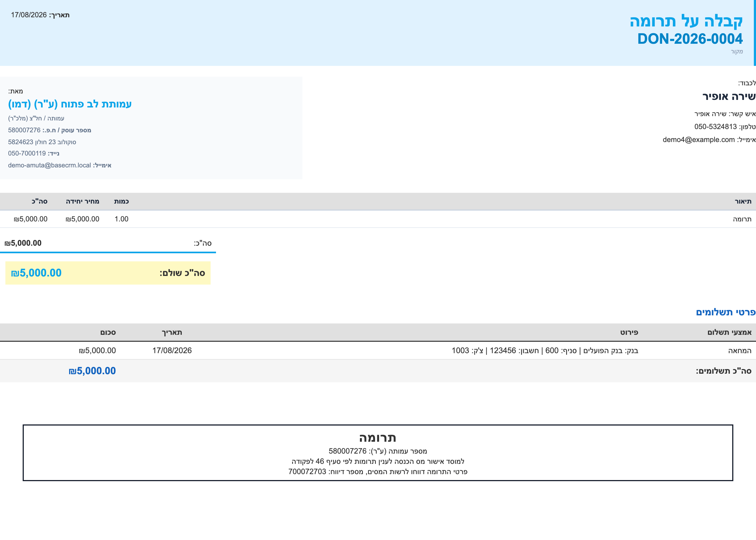The image size is (756, 540).
Task: Click the section 46 tax approval line
Action: pos(378,461)
